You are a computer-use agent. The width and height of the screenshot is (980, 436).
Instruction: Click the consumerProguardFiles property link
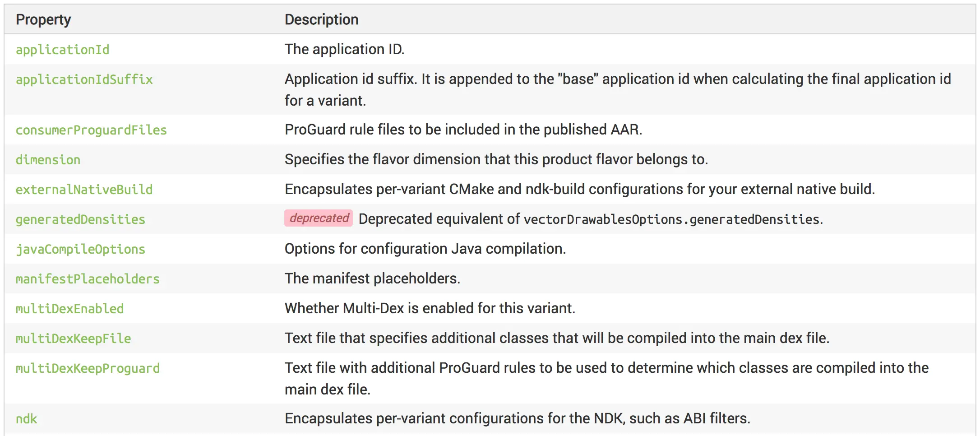pos(91,130)
